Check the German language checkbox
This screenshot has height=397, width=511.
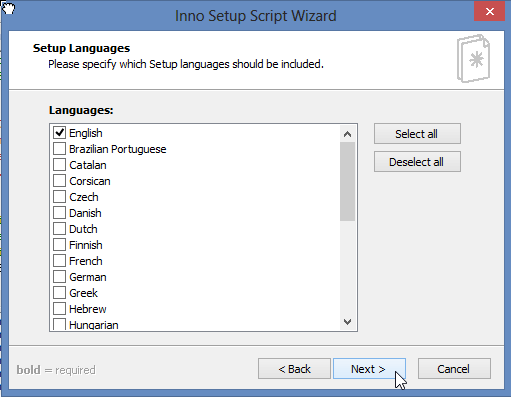coord(59,277)
